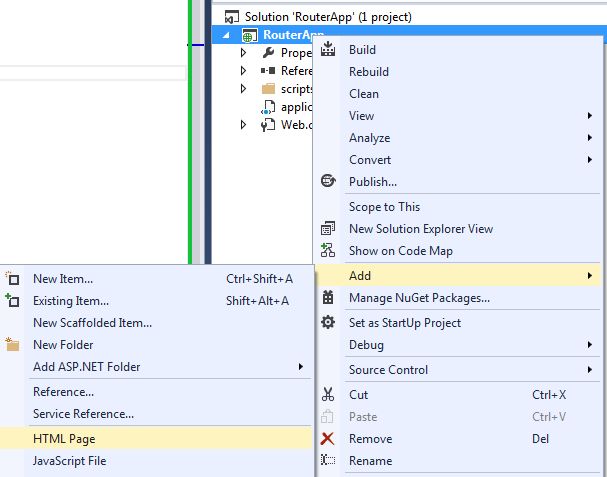The height and width of the screenshot is (477, 607).
Task: Click the Web.config file icon
Action: (268, 125)
